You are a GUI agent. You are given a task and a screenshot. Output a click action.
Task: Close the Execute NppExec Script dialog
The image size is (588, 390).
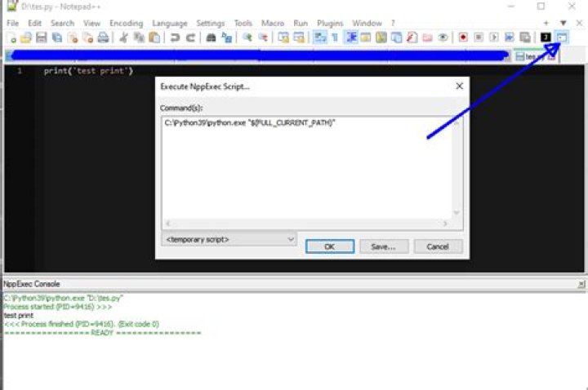(459, 86)
